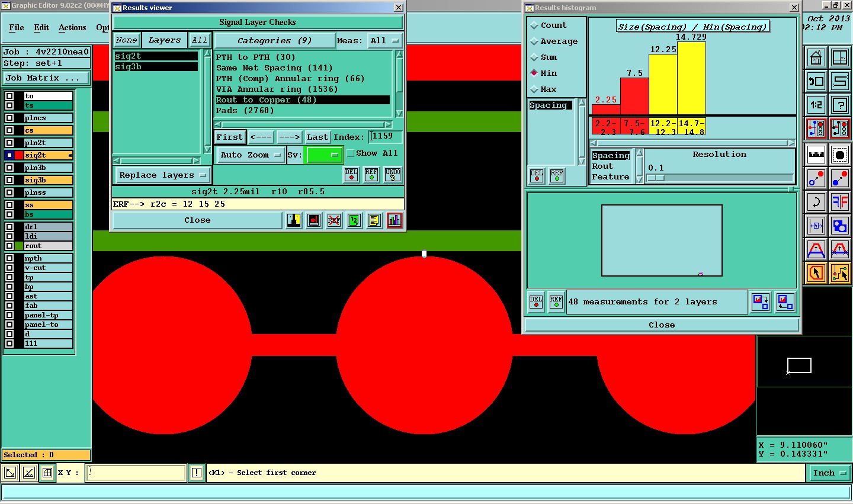Enable the Show All checkbox
Screen dimensions: 853x504
[351, 153]
